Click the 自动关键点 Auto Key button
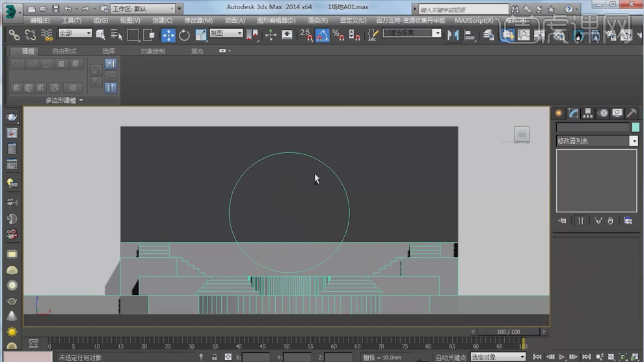Screen dimensions: 644x362 point(451,357)
